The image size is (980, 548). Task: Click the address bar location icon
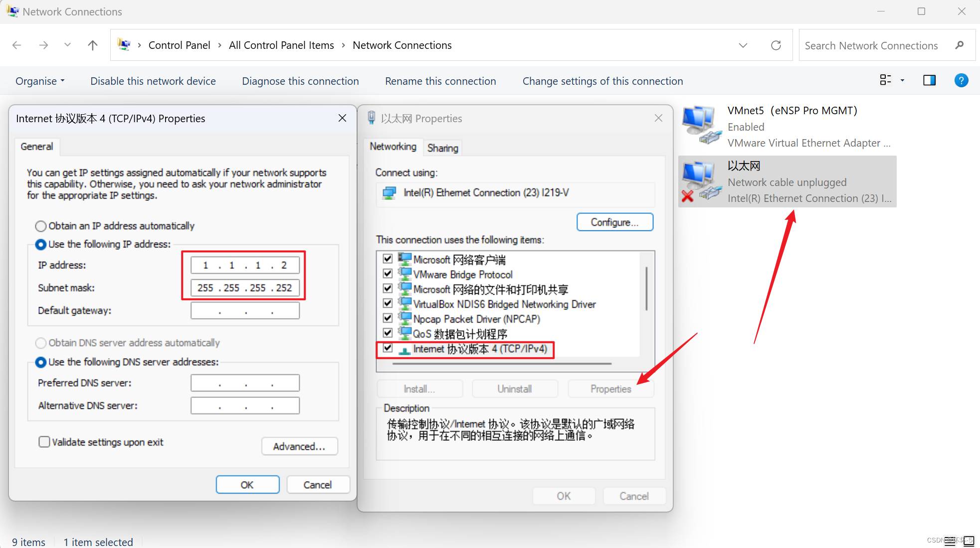(124, 45)
